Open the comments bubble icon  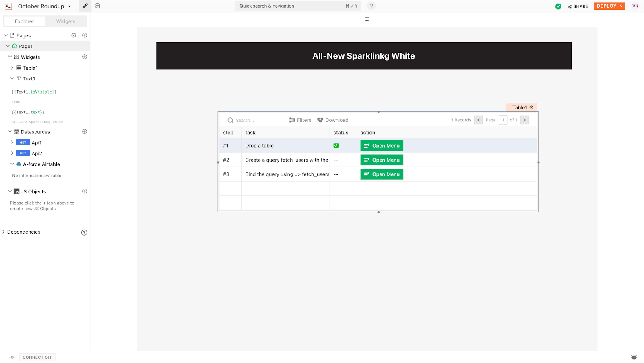(x=97, y=6)
